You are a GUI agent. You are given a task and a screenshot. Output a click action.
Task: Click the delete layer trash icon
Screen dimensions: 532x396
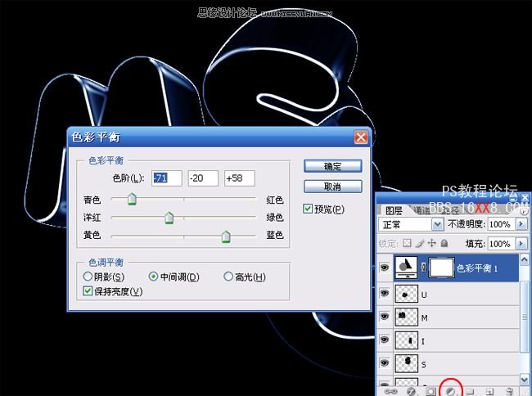click(509, 391)
